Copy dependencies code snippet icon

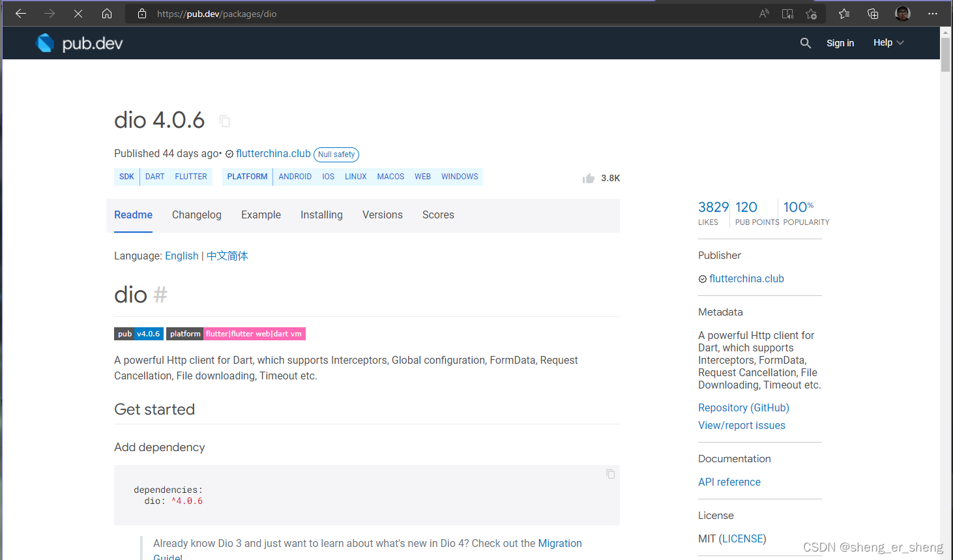[611, 474]
